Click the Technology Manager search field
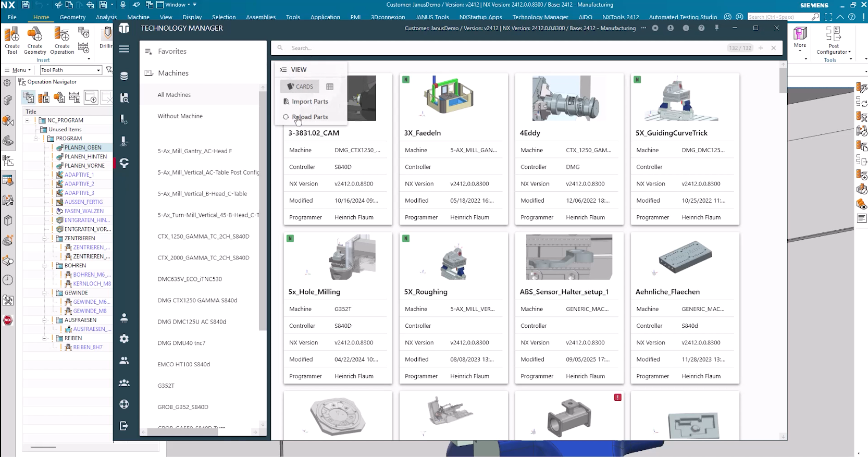The image size is (868, 457). point(505,48)
